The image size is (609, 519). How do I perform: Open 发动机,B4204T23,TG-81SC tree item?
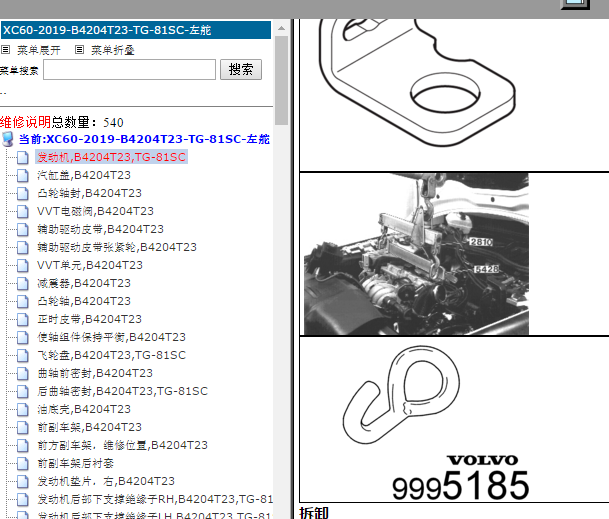[x=111, y=157]
